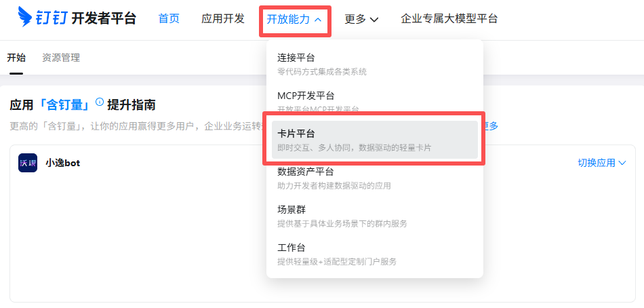Click the 小逸bot app avatar icon
644x308 pixels.
[28, 163]
